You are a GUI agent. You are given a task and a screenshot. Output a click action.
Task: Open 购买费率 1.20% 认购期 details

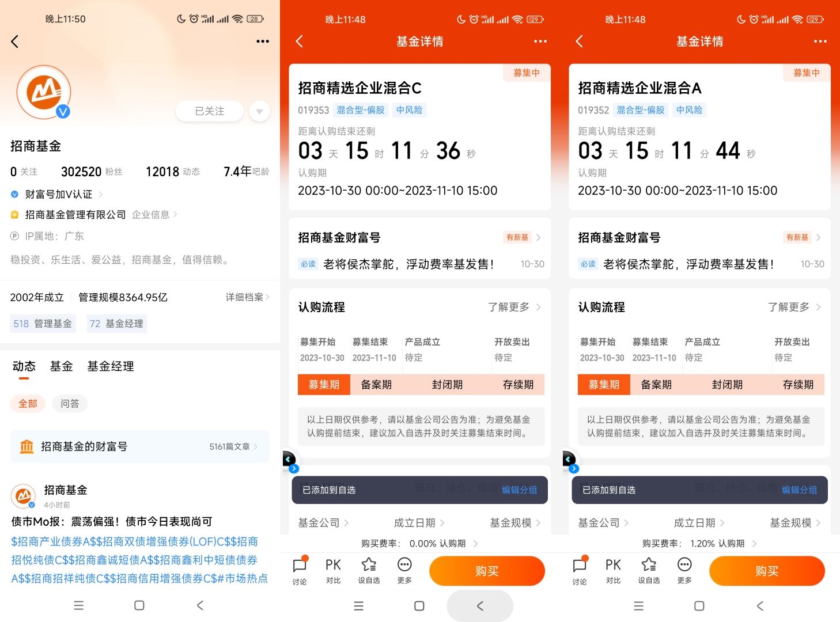point(699,544)
